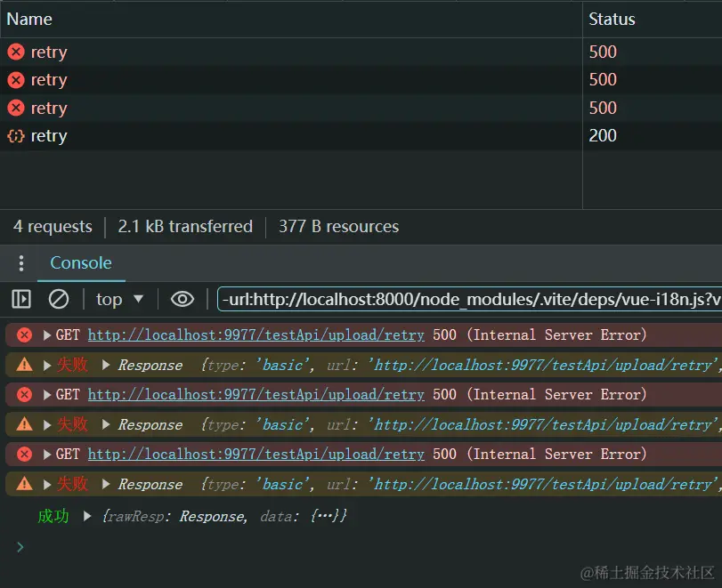Expand the 成功 rawResp object
This screenshot has width=722, height=588.
pos(87,516)
